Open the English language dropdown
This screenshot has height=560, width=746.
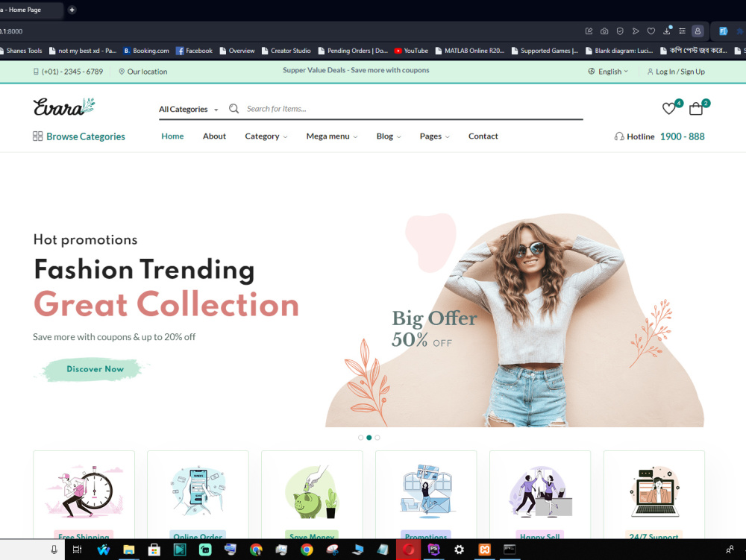tap(609, 72)
